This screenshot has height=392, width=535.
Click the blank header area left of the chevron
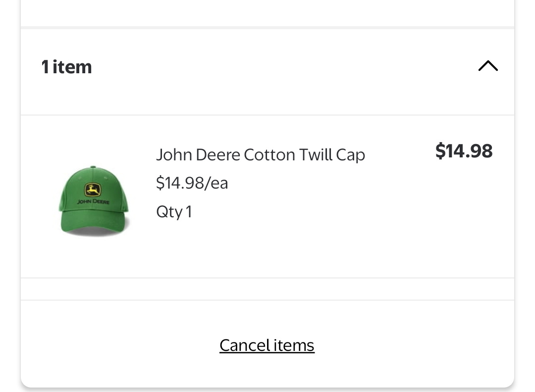coord(283,67)
